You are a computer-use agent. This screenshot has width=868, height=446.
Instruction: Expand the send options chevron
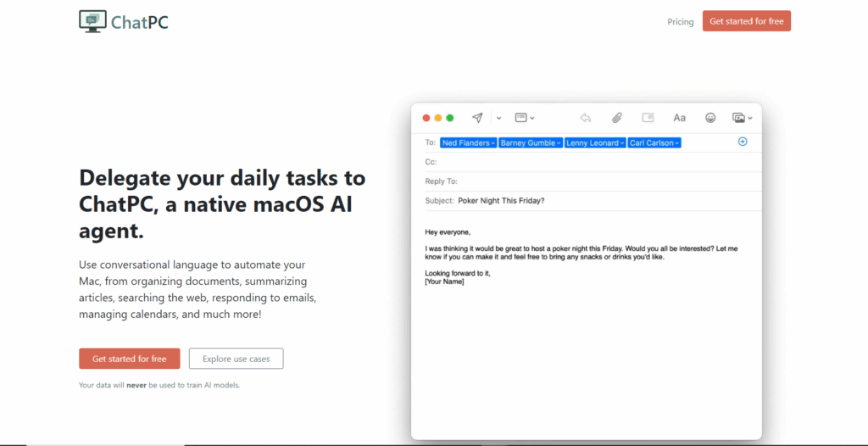coord(498,118)
